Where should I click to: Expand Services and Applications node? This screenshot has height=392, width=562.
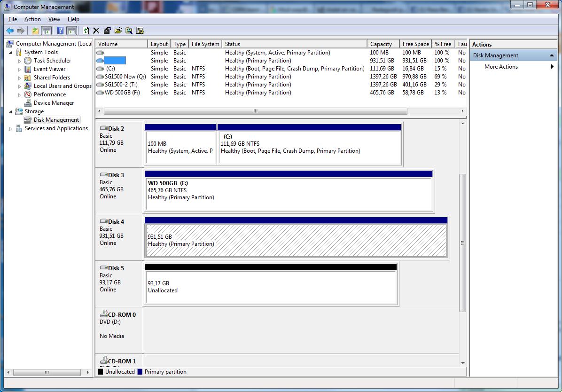tap(11, 129)
